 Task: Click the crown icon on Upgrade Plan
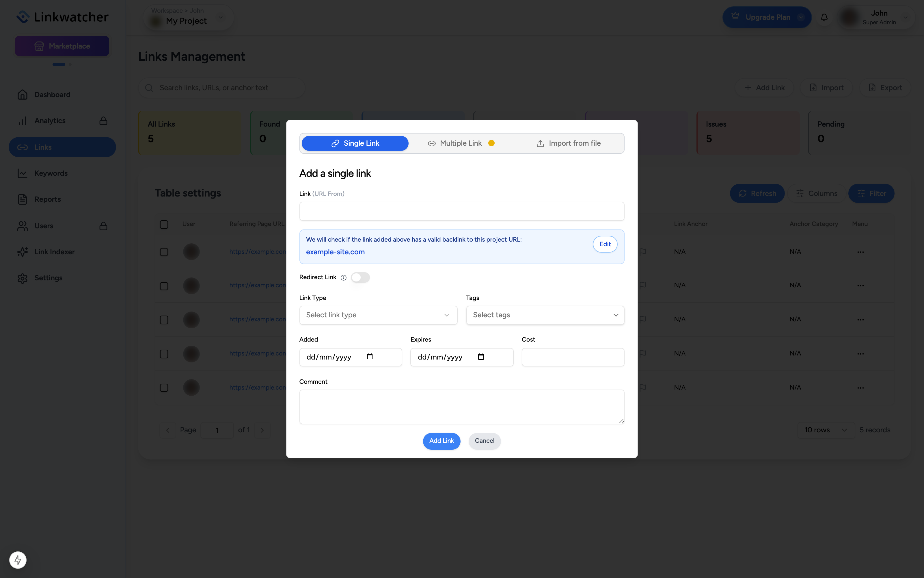click(x=735, y=16)
